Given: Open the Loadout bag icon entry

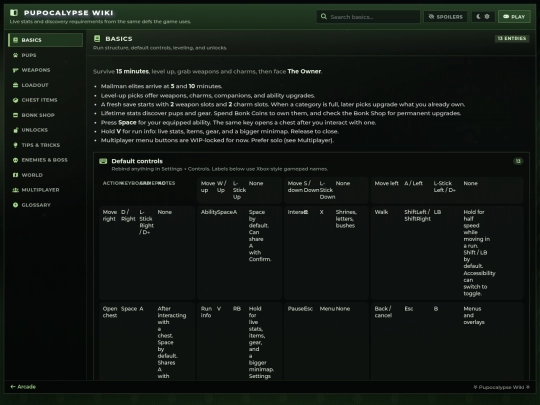Looking at the screenshot, I should pos(15,85).
